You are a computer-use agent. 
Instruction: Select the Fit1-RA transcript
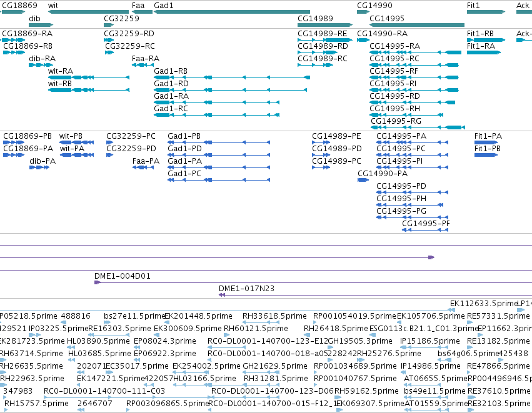point(484,52)
